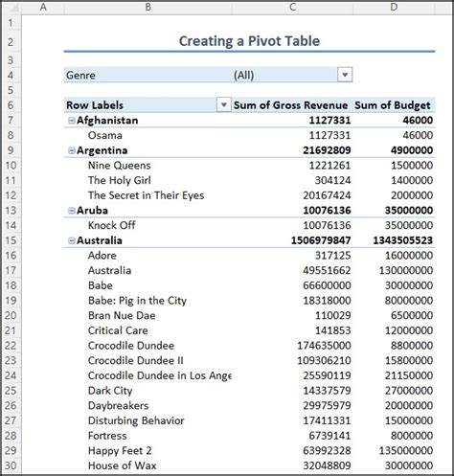Viewport: 454px width, 476px height.
Task: Click the gross revenue value 174635000
Action: [324, 346]
